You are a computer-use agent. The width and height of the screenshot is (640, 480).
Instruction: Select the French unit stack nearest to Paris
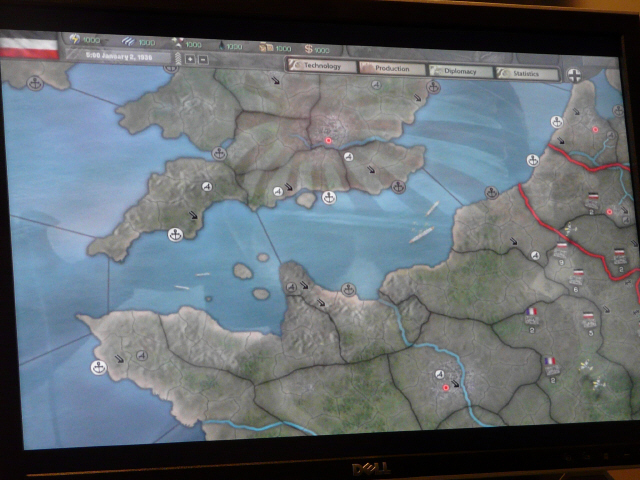551,369
